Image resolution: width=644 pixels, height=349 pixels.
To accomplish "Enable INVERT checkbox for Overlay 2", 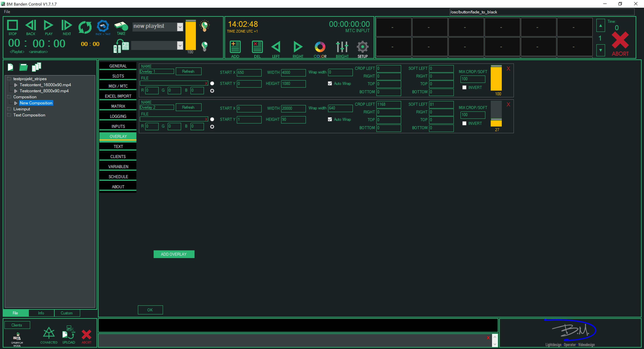I will coord(464,123).
